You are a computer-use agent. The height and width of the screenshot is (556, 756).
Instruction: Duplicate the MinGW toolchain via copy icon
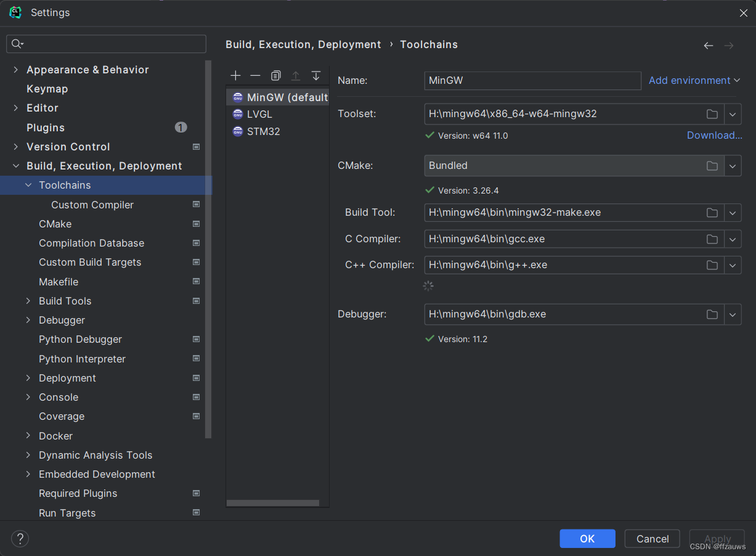[x=275, y=75]
